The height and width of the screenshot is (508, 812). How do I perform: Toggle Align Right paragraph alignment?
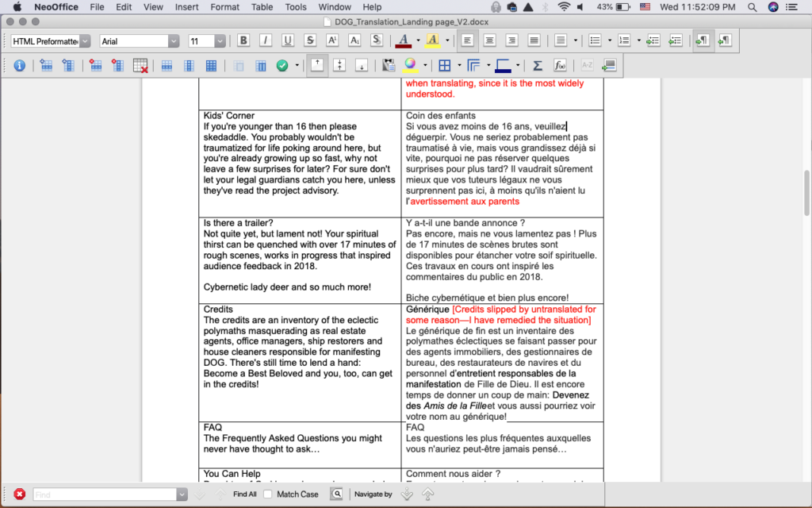pyautogui.click(x=511, y=40)
